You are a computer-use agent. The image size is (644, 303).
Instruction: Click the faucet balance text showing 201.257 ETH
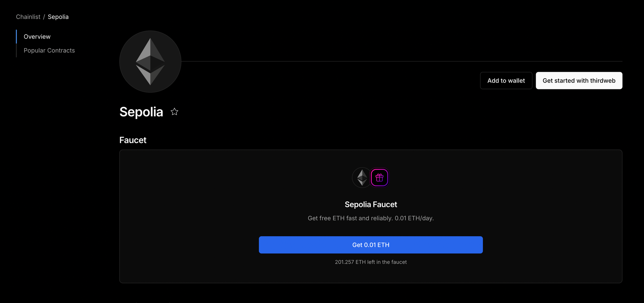371,262
